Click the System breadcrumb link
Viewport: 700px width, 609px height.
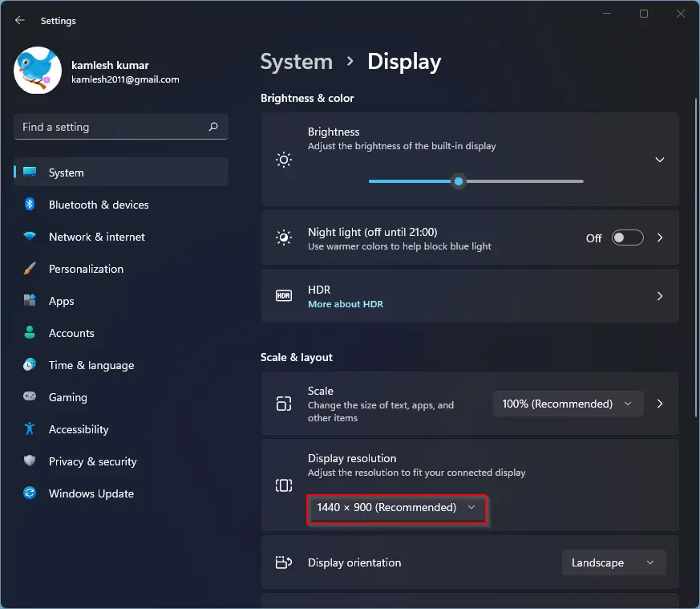point(297,62)
